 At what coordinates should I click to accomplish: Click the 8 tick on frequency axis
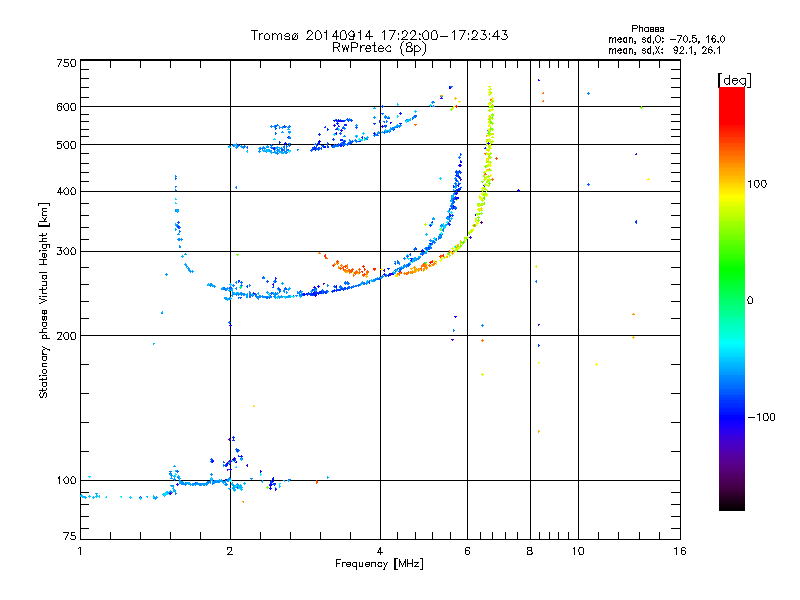tap(530, 551)
